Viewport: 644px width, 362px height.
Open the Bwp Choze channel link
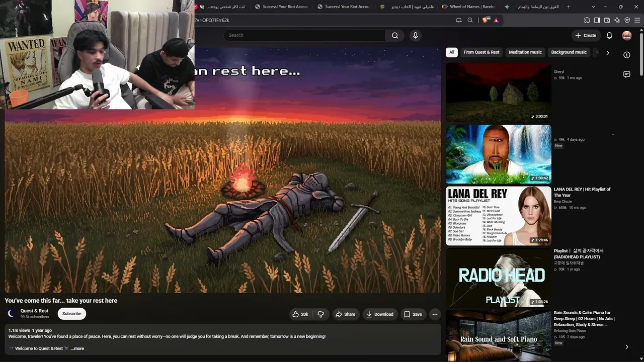point(563,202)
